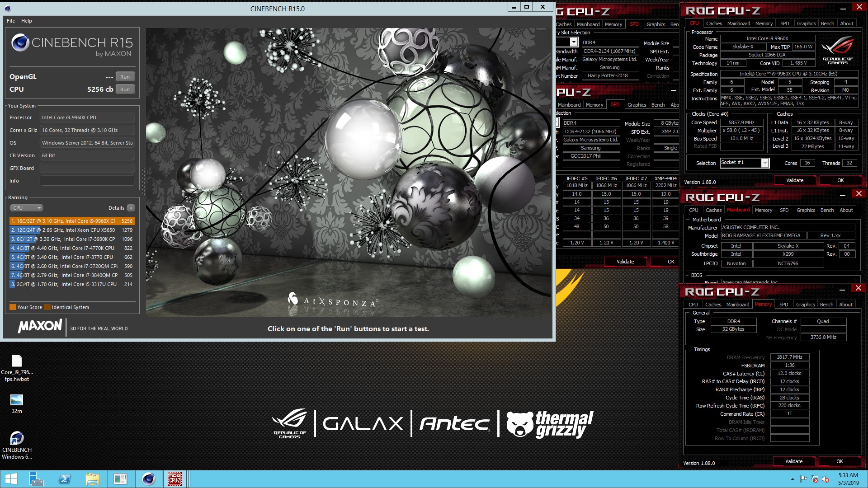Click the Identical System legend swatch
868x488 pixels.
tap(47, 307)
